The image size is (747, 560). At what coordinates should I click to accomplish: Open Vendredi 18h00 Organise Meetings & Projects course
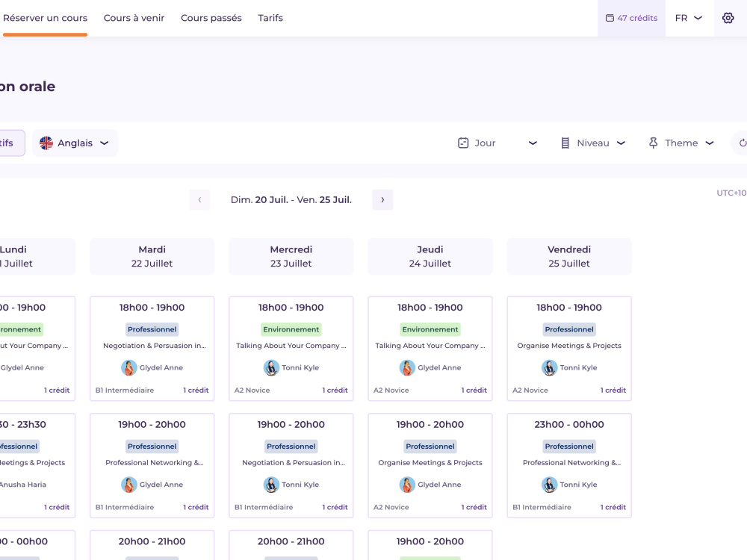[569, 346]
